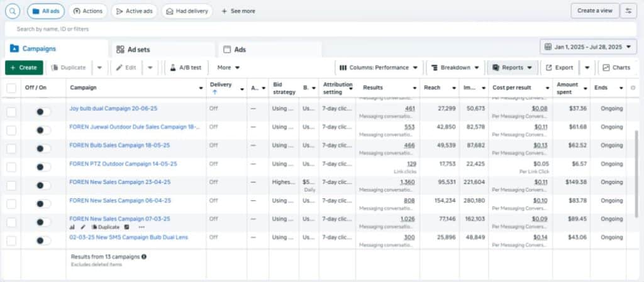Switch to the Ads tab
This screenshot has width=644, height=282.
(x=240, y=50)
